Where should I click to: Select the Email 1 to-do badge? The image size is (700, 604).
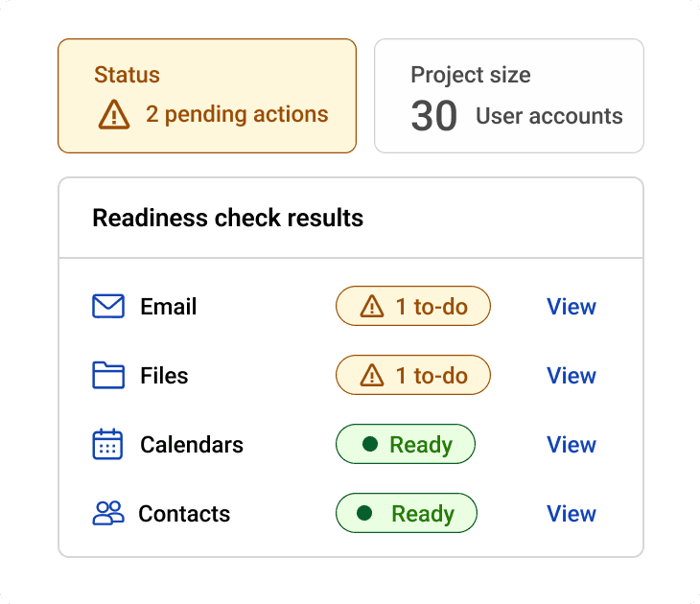pyautogui.click(x=413, y=306)
